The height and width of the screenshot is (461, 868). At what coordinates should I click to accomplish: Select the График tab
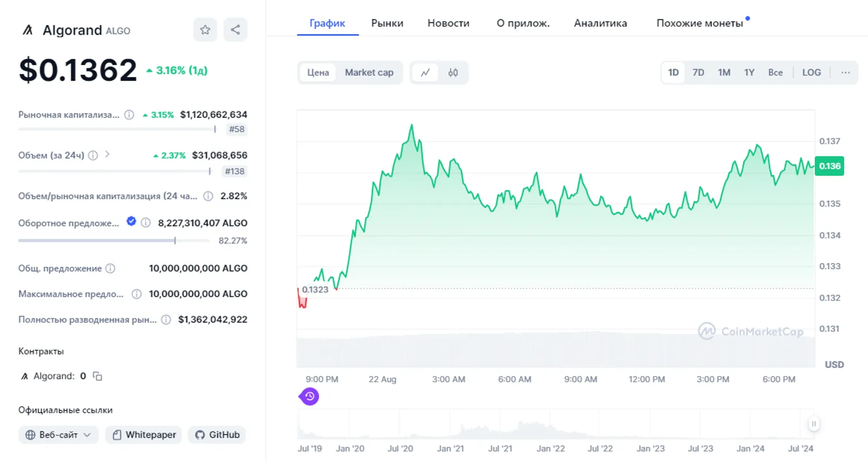pyautogui.click(x=328, y=23)
